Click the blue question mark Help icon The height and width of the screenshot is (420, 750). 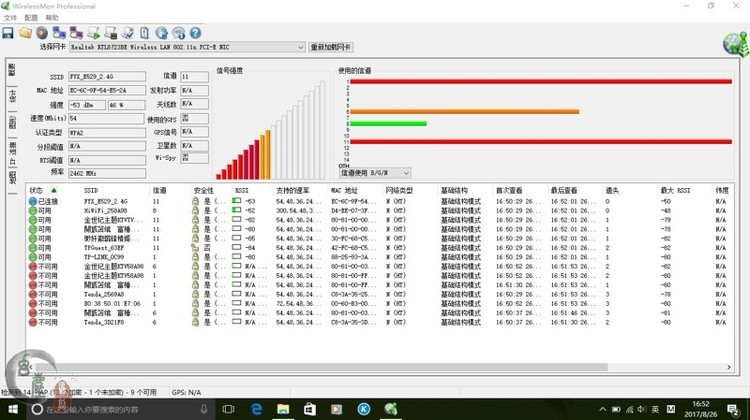[x=195, y=33]
